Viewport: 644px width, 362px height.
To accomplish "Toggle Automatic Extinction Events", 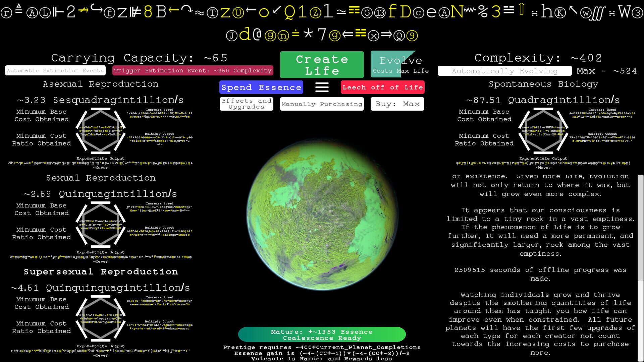I will [55, 70].
